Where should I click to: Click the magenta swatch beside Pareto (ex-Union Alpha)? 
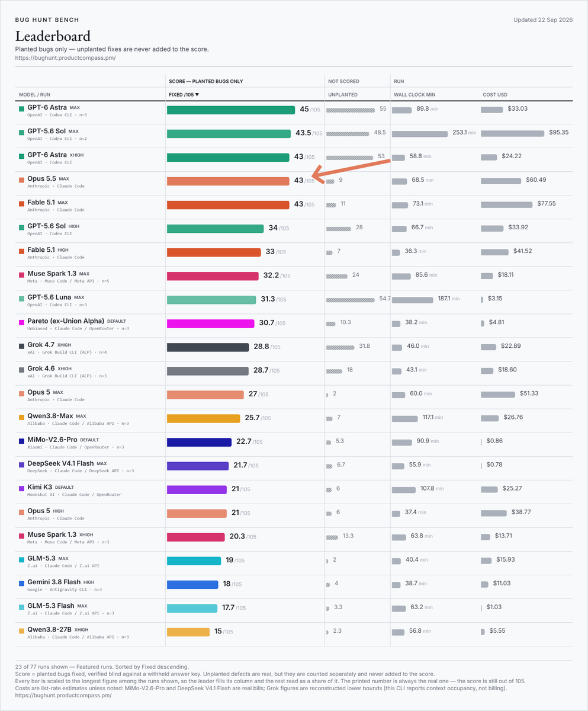point(22,321)
